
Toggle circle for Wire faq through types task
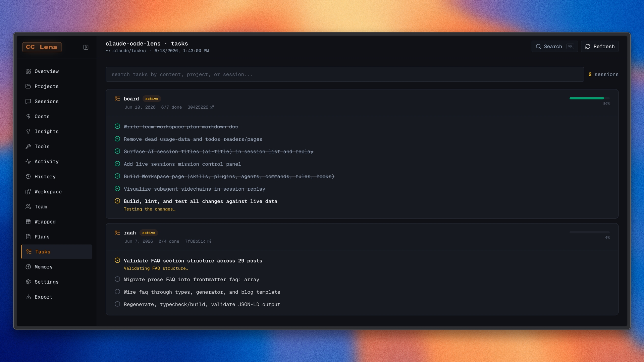[x=117, y=292]
